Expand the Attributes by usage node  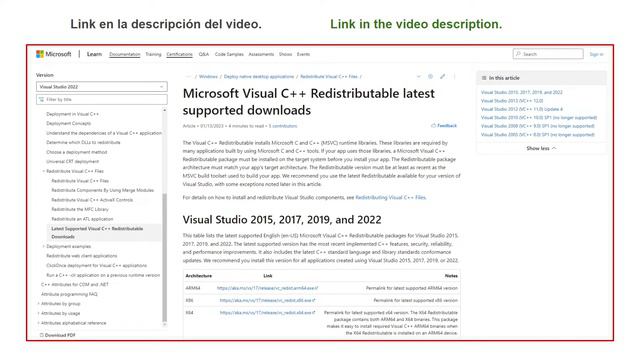tap(39, 313)
